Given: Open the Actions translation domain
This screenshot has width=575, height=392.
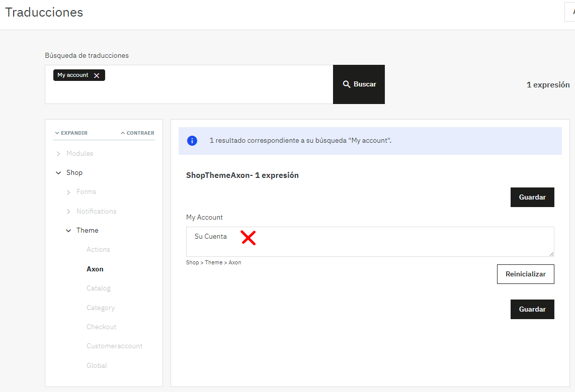Looking at the screenshot, I should click(98, 250).
